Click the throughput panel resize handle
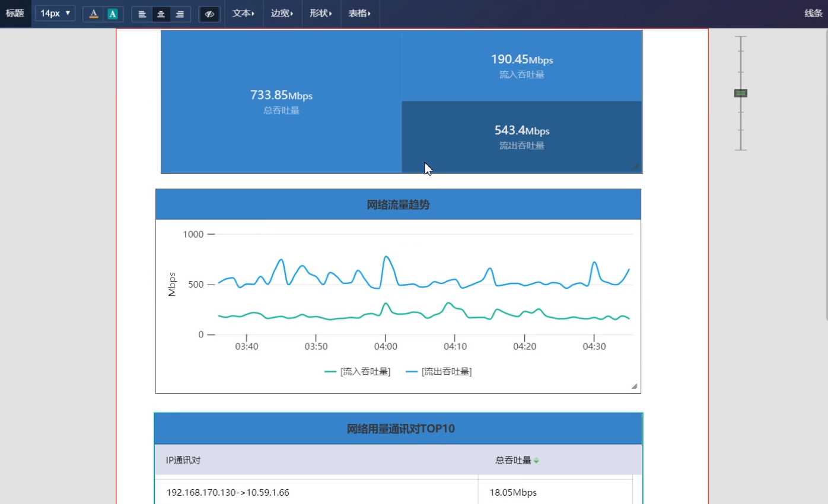This screenshot has width=828, height=504. point(636,168)
